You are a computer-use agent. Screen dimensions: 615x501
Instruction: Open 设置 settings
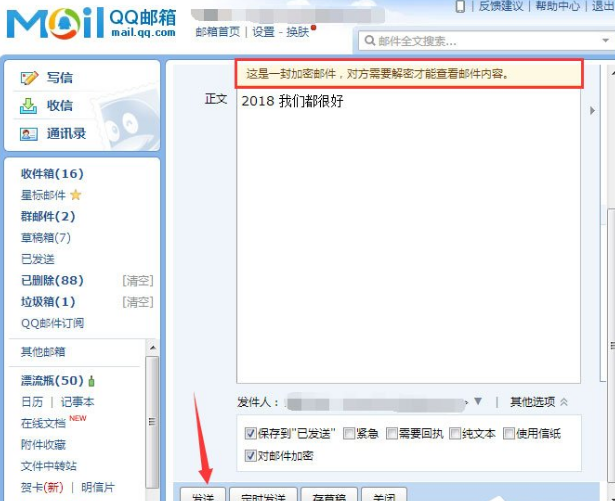click(263, 32)
